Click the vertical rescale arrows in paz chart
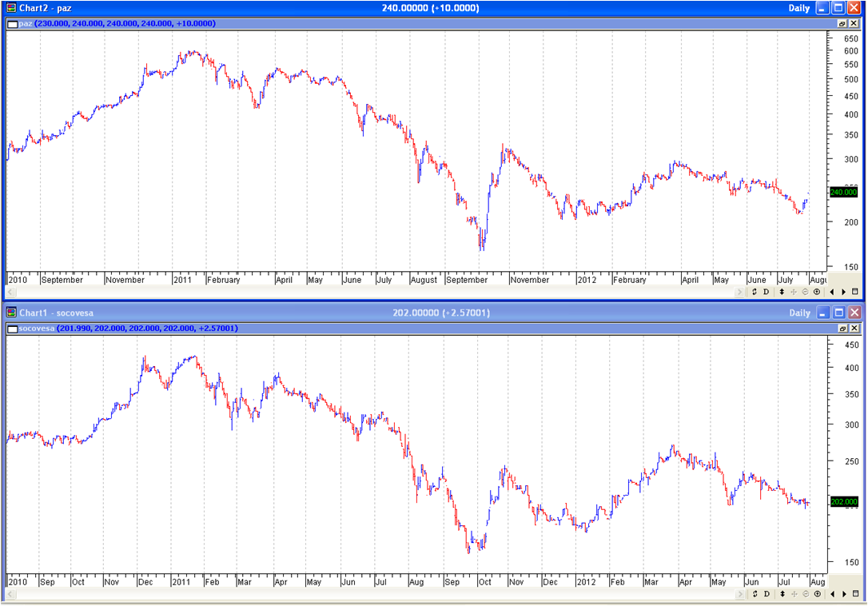Screen dimensions: 868x606 tap(782, 292)
